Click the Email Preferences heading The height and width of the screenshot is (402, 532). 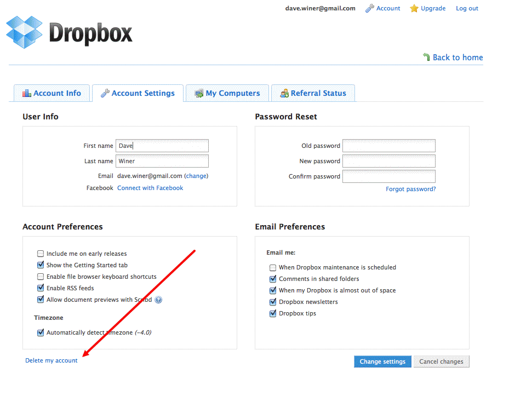click(290, 227)
